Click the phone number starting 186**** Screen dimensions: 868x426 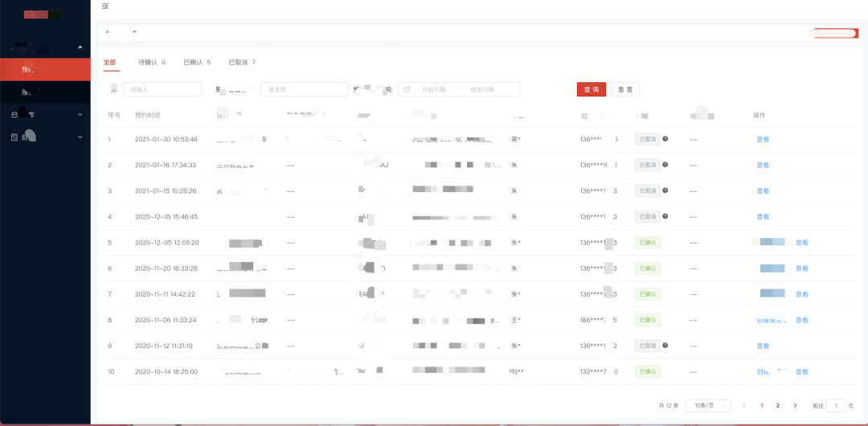(x=599, y=320)
